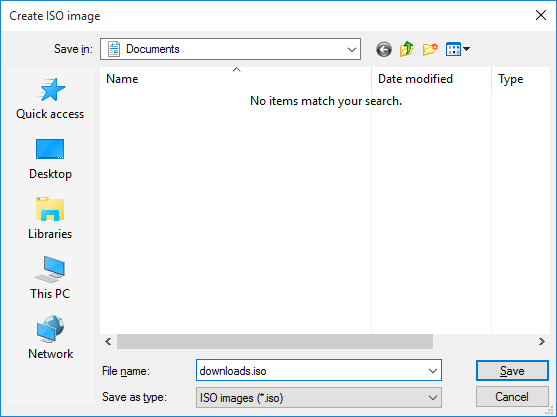Sort by the Name column header
This screenshot has width=557, height=417.
pyautogui.click(x=236, y=79)
